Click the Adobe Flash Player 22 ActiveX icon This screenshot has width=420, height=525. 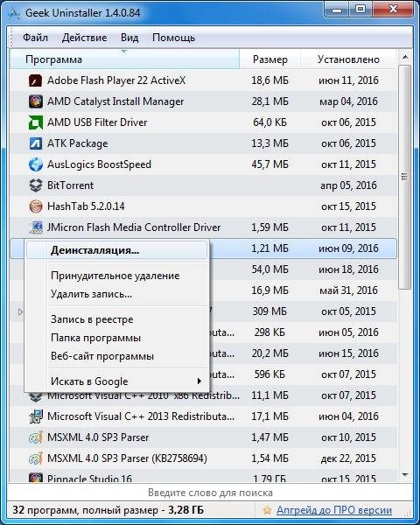click(x=36, y=80)
